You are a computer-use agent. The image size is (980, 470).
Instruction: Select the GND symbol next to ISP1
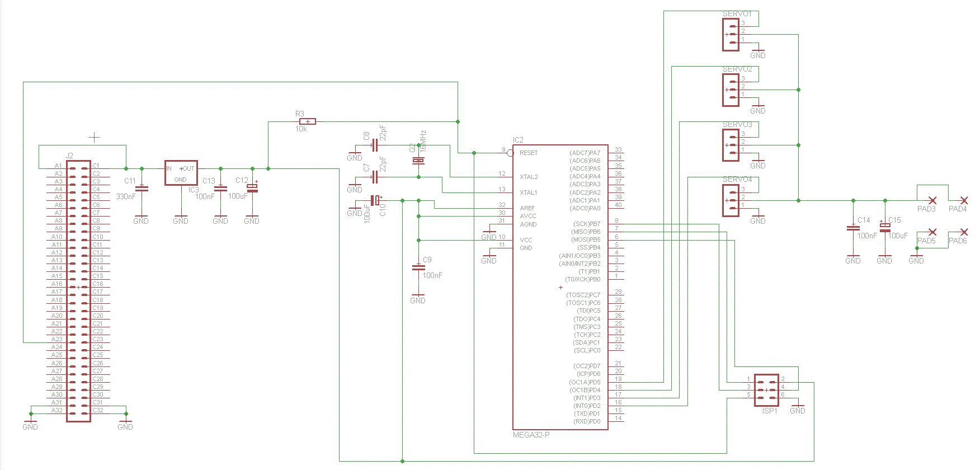[x=798, y=408]
